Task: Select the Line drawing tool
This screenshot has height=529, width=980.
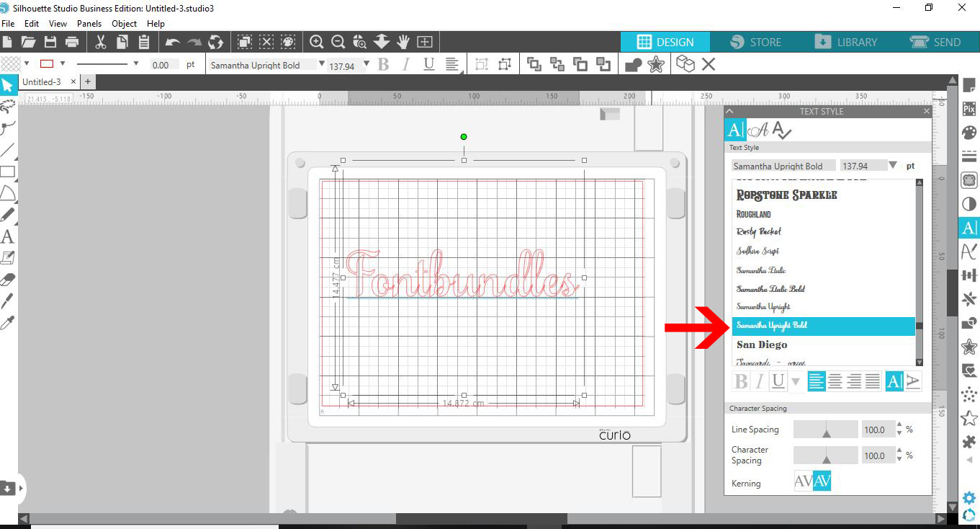Action: click(x=7, y=150)
